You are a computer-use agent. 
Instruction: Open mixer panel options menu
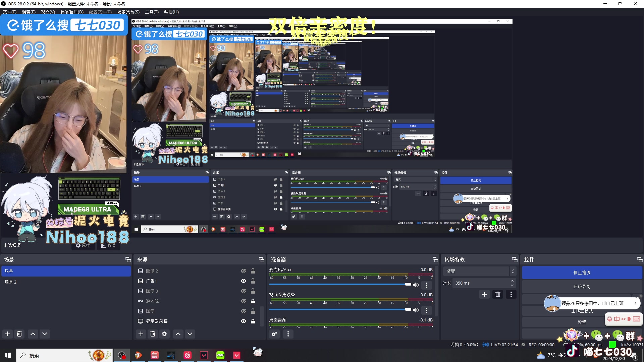[288, 334]
